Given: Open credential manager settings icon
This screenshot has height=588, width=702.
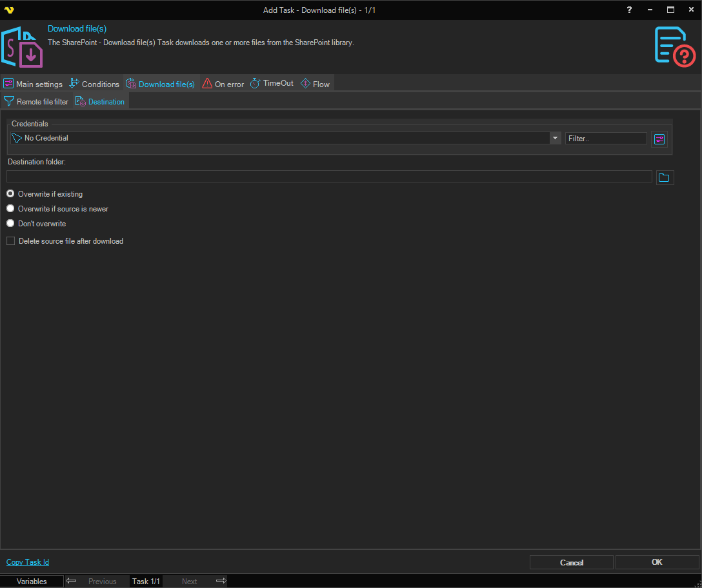Looking at the screenshot, I should (x=659, y=139).
